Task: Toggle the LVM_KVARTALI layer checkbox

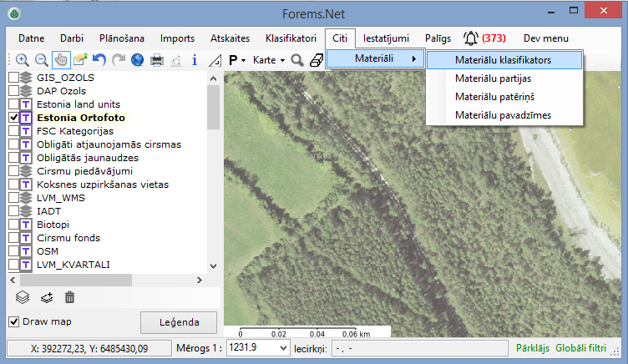Action: [x=13, y=265]
